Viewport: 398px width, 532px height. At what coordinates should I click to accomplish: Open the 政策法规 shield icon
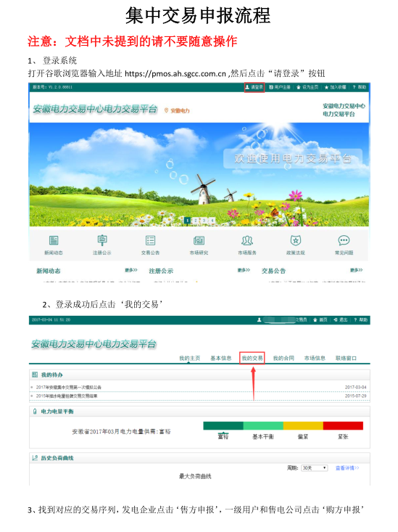pos(296,240)
